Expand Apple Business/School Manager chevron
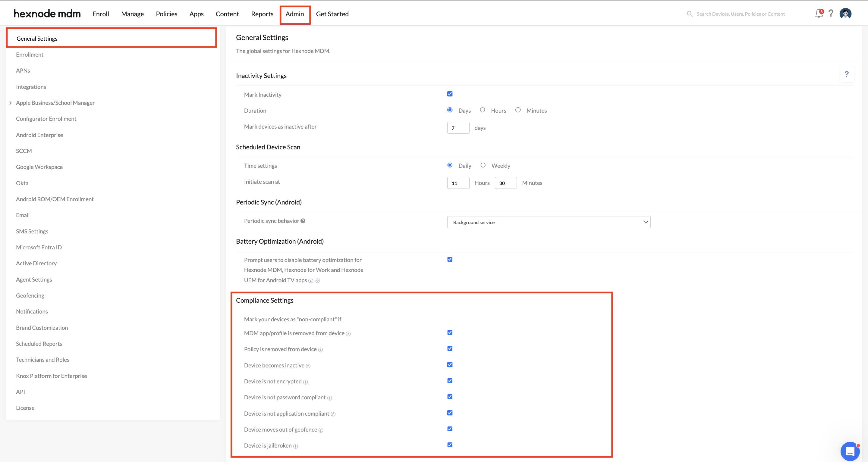The height and width of the screenshot is (462, 868). [11, 103]
